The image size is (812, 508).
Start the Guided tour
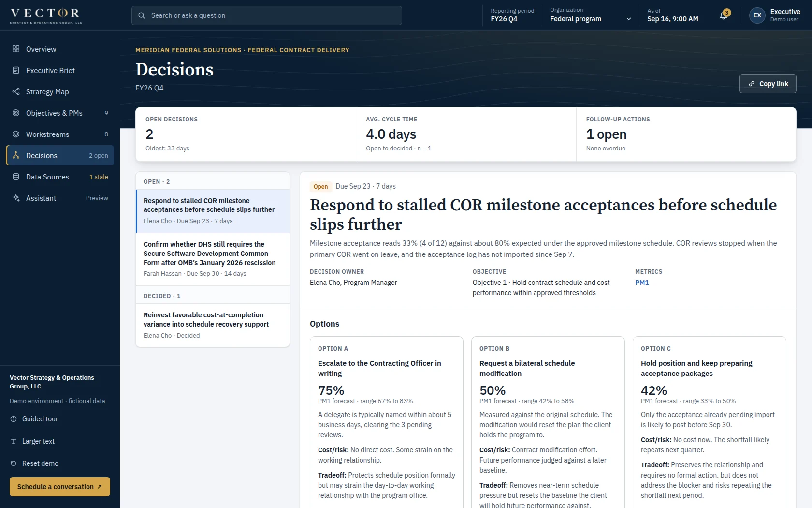point(40,419)
